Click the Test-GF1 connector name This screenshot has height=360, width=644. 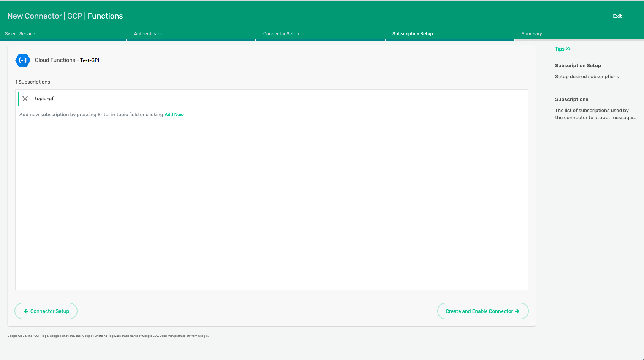(x=90, y=60)
